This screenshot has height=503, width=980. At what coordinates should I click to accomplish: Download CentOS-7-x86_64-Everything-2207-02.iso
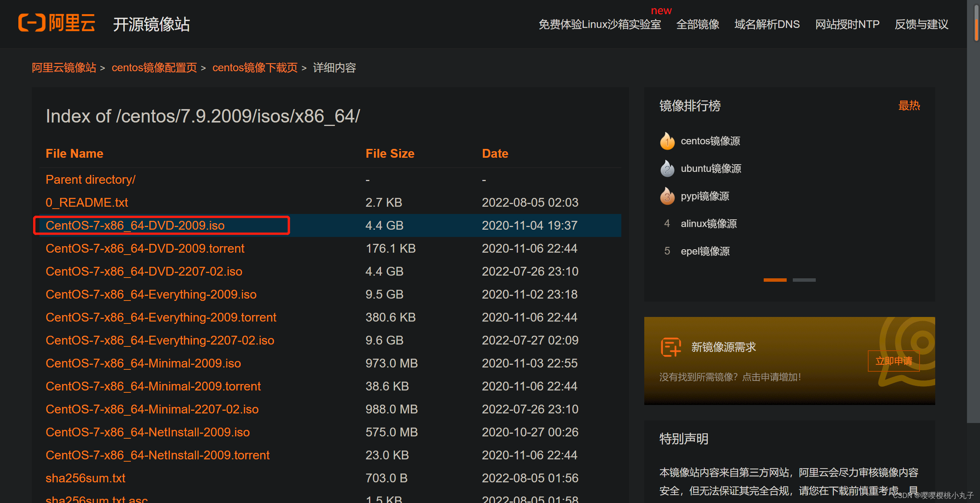pos(160,340)
